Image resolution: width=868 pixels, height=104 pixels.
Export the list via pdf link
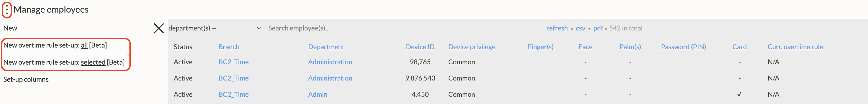[x=598, y=28]
